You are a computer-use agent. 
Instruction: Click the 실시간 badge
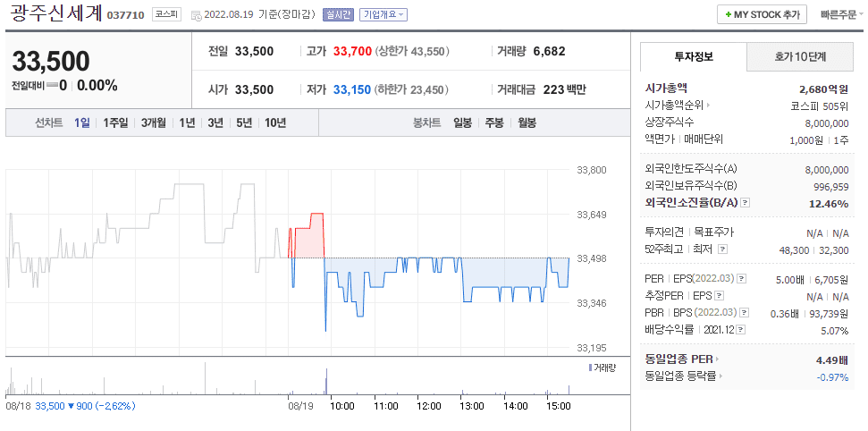pos(338,15)
